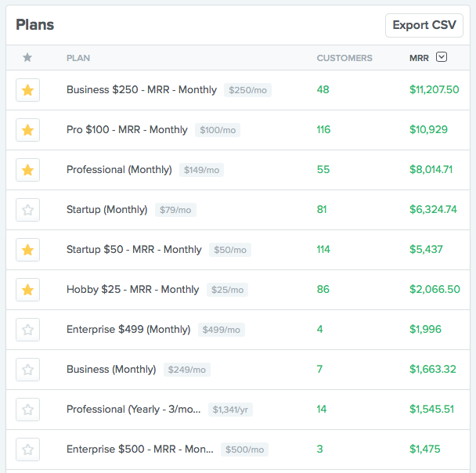Viewport: 476px width, 473px height.
Task: Unstar the Business $250 MRR Monthly plan
Action: point(28,90)
